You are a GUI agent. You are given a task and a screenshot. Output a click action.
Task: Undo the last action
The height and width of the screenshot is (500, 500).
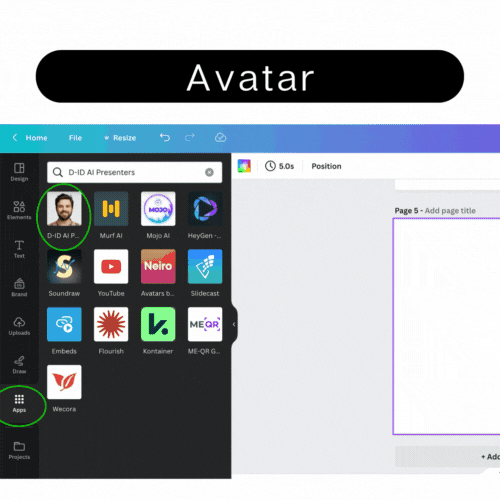click(165, 137)
